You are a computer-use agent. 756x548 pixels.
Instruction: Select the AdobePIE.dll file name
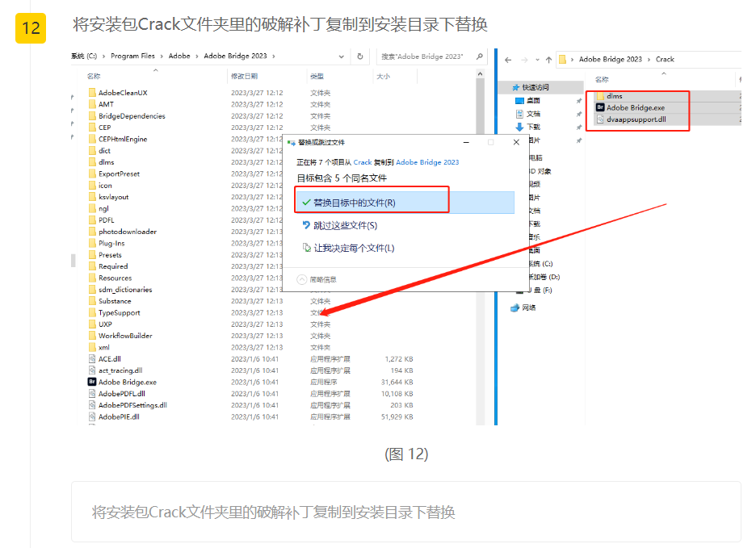click(x=119, y=417)
